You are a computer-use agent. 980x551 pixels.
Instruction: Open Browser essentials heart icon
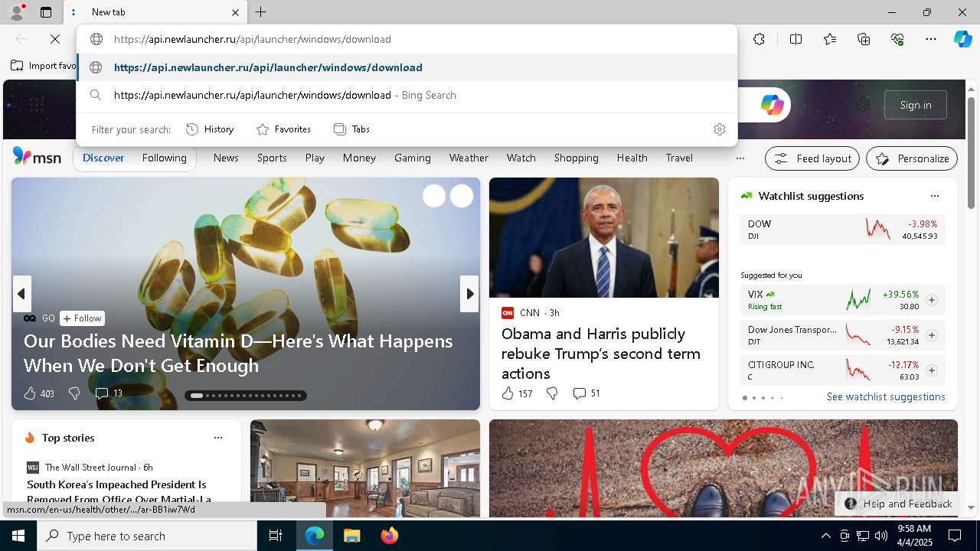(897, 39)
